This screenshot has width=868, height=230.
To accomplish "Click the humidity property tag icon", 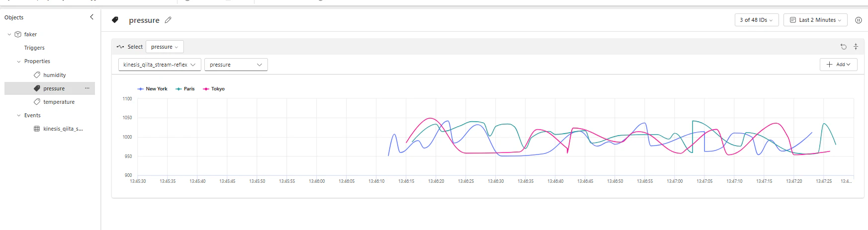I will (x=37, y=75).
